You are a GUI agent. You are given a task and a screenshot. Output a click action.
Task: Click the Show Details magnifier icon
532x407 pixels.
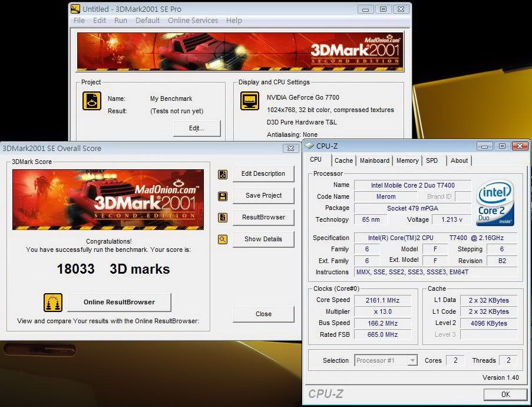[x=223, y=239]
